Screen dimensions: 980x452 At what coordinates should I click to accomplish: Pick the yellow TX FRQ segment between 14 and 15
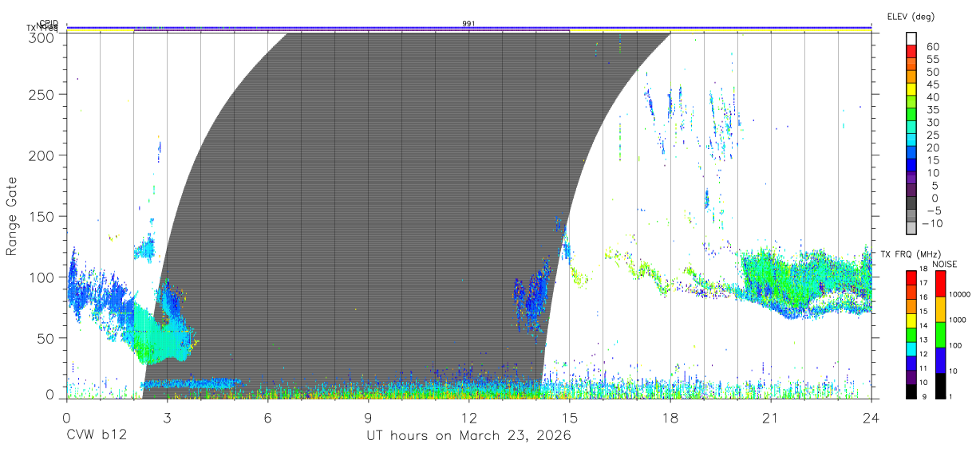[911, 320]
